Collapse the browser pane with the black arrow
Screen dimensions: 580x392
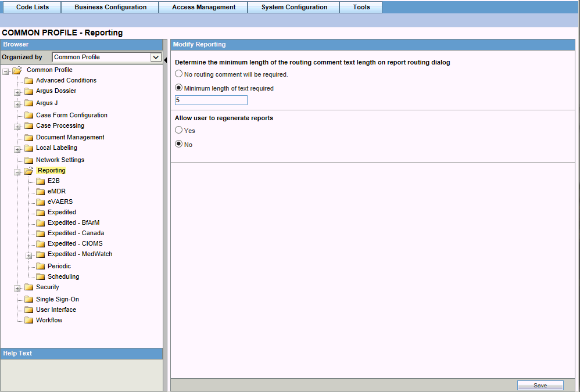(166, 59)
